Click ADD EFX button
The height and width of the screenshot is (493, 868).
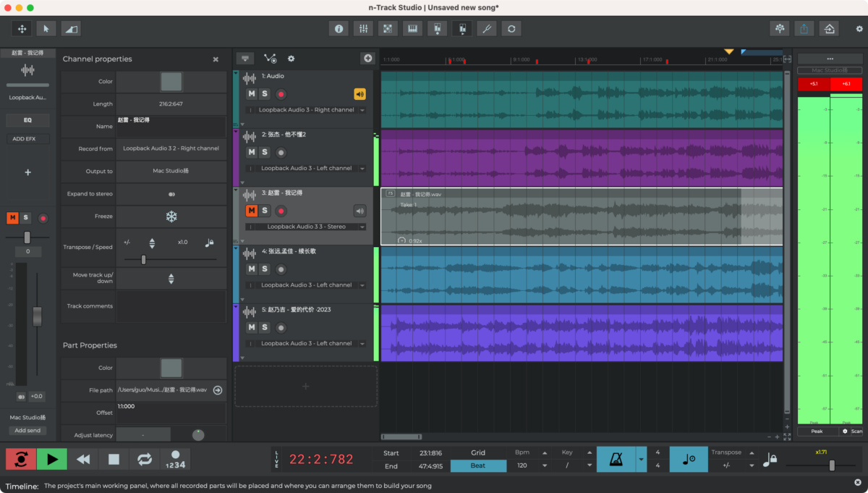point(27,138)
